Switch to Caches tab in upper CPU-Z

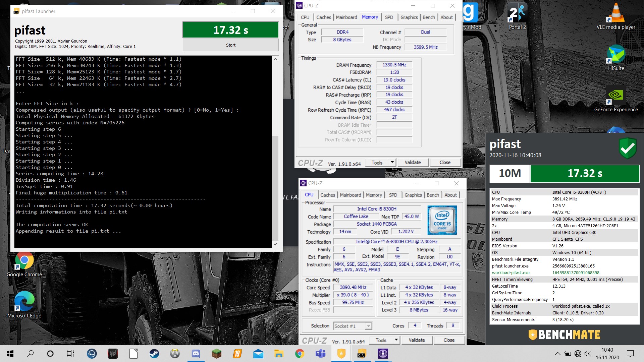[324, 17]
